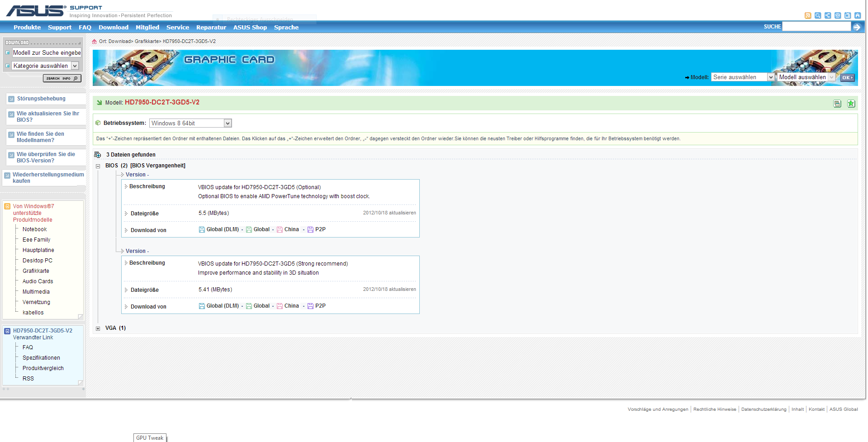Open the Produkte menu
Screen dimensions: 868x442
(27, 27)
